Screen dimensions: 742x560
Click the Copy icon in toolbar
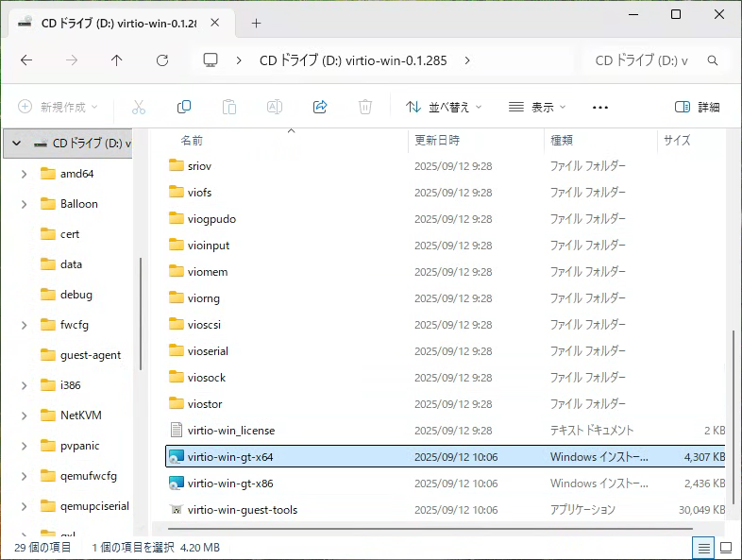point(183,107)
